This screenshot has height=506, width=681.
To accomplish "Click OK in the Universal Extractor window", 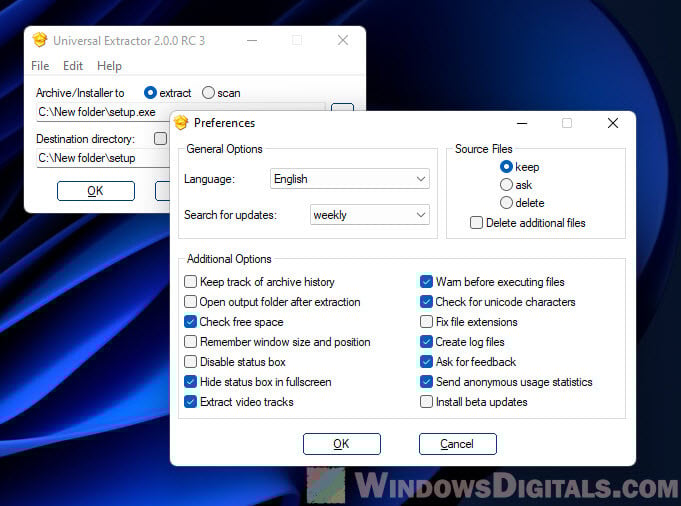I will (x=96, y=191).
